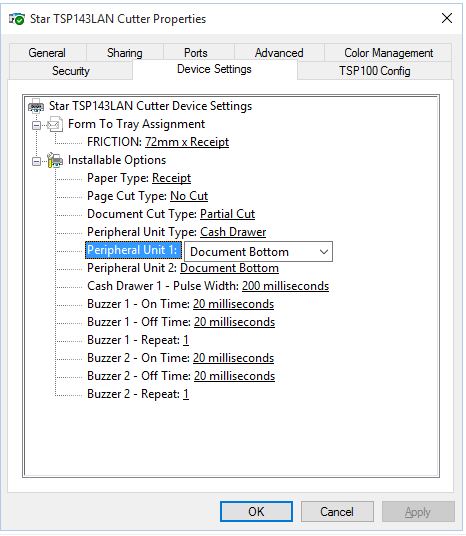This screenshot has width=466, height=536.
Task: Click the Cash Drawer 1 Pulse Width value
Action: click(285, 286)
